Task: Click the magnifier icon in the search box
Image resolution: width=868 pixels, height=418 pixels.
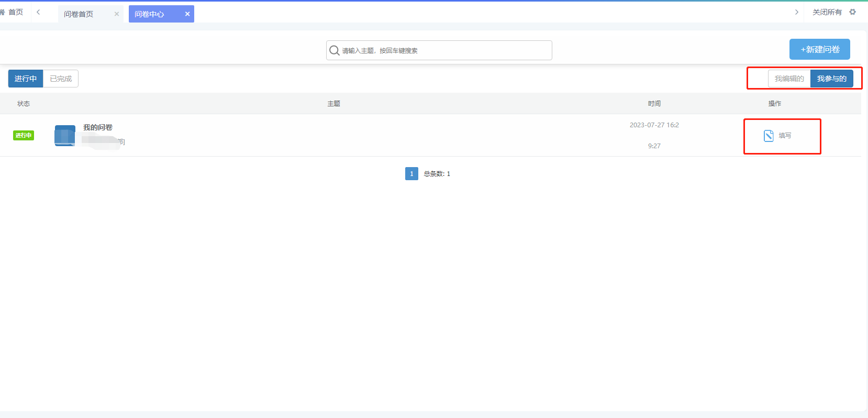Action: tap(334, 50)
